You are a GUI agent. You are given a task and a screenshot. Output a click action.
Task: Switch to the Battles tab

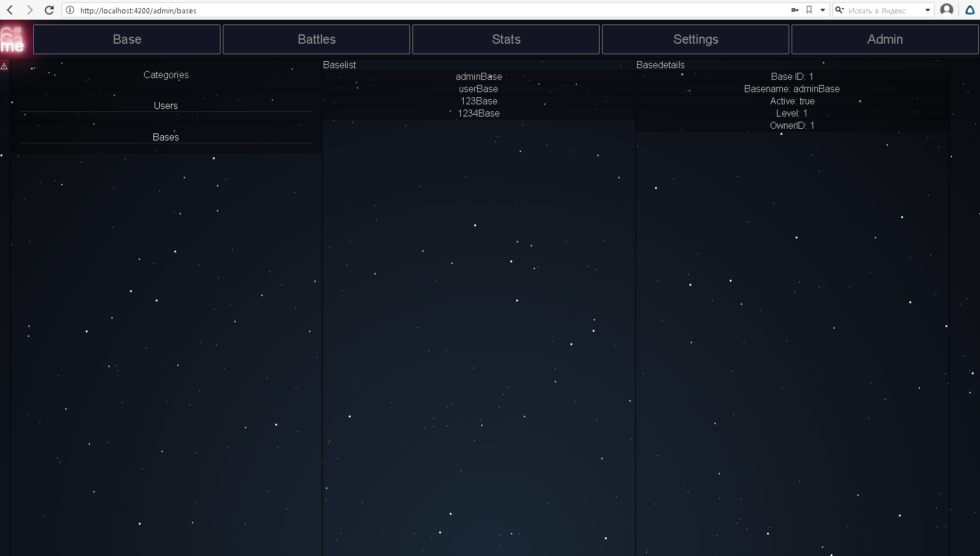[316, 39]
